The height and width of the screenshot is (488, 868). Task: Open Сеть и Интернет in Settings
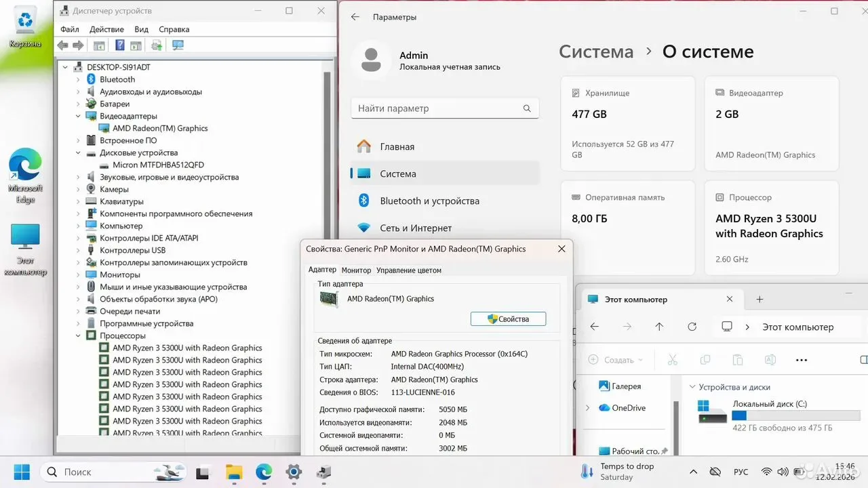(445, 228)
